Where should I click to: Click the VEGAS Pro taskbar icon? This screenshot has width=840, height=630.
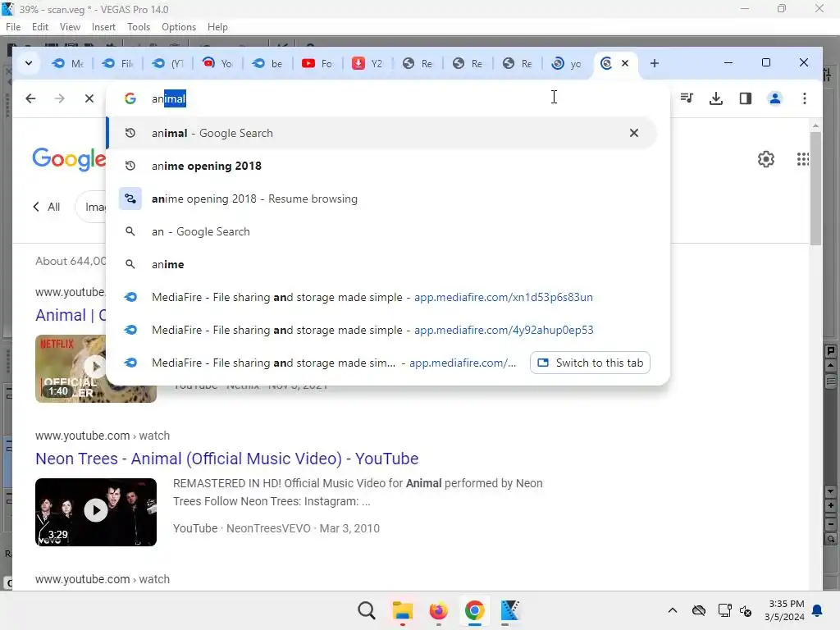(510, 610)
